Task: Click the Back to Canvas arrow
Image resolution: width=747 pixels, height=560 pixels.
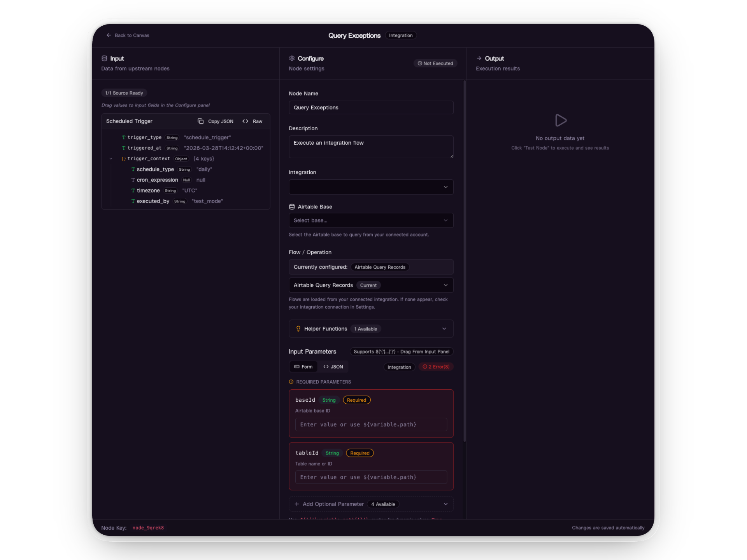Action: coord(109,35)
